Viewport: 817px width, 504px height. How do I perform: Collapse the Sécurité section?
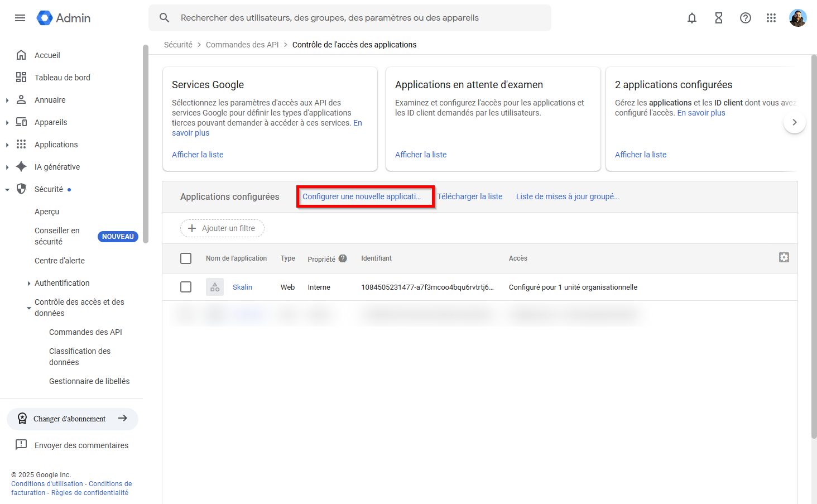click(7, 189)
